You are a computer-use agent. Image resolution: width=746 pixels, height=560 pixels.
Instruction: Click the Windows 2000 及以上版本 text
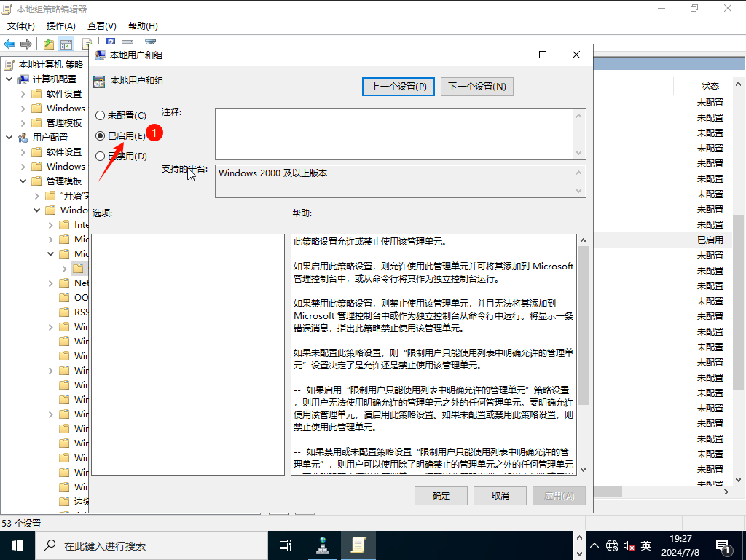(x=272, y=173)
